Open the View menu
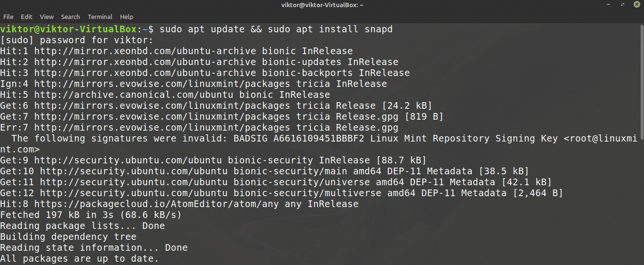This screenshot has width=644, height=265. (x=47, y=17)
